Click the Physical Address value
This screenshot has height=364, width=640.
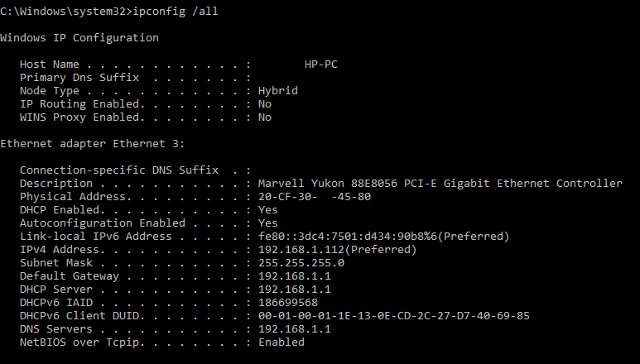[x=314, y=196]
